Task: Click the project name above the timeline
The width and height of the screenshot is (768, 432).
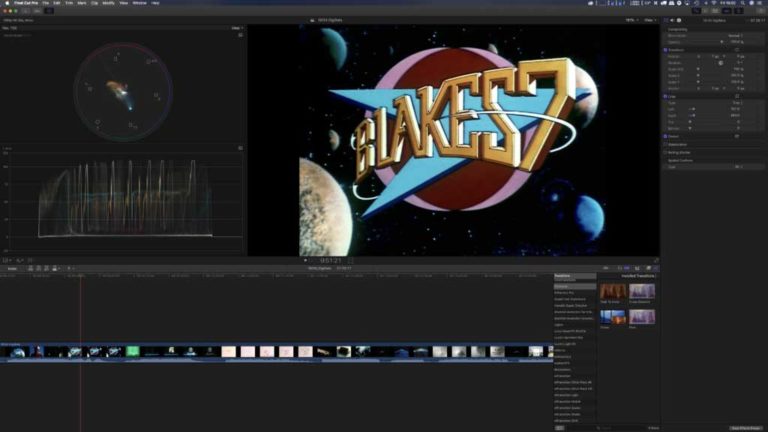Action: tap(320, 268)
